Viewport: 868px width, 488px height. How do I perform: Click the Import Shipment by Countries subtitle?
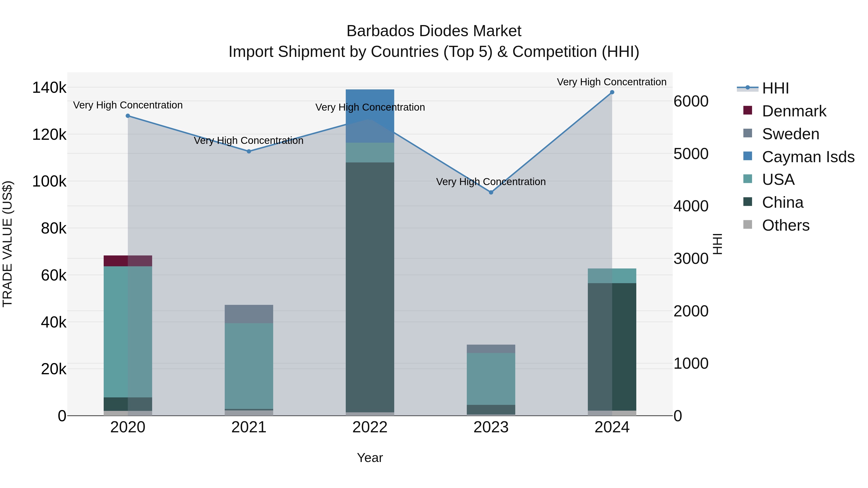point(434,52)
